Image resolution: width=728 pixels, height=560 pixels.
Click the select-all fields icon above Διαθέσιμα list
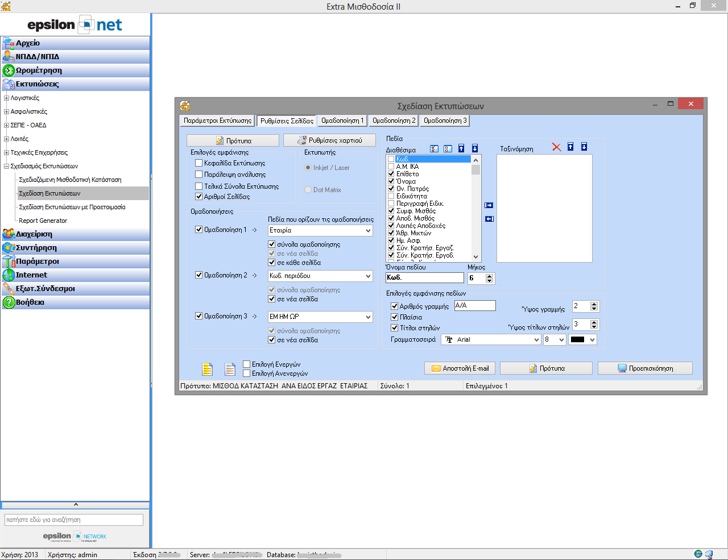coord(434,149)
